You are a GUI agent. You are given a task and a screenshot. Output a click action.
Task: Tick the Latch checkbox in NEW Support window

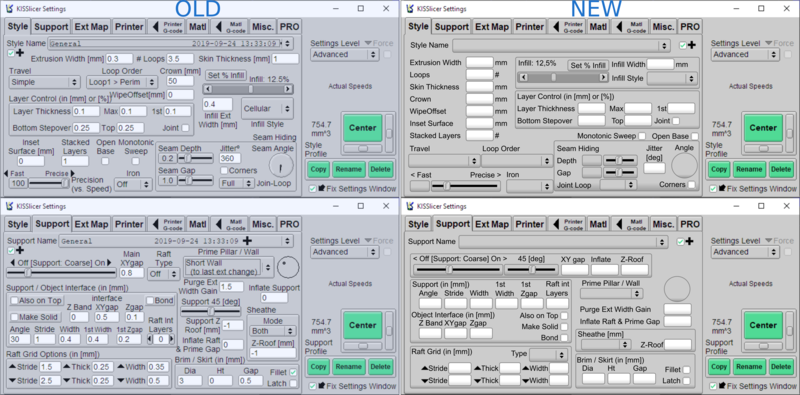click(x=686, y=381)
